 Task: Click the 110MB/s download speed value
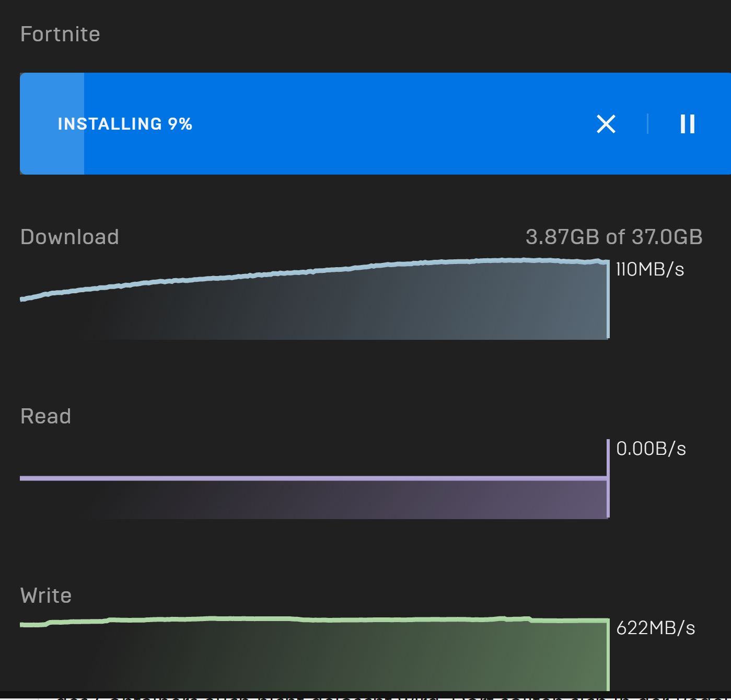[650, 269]
